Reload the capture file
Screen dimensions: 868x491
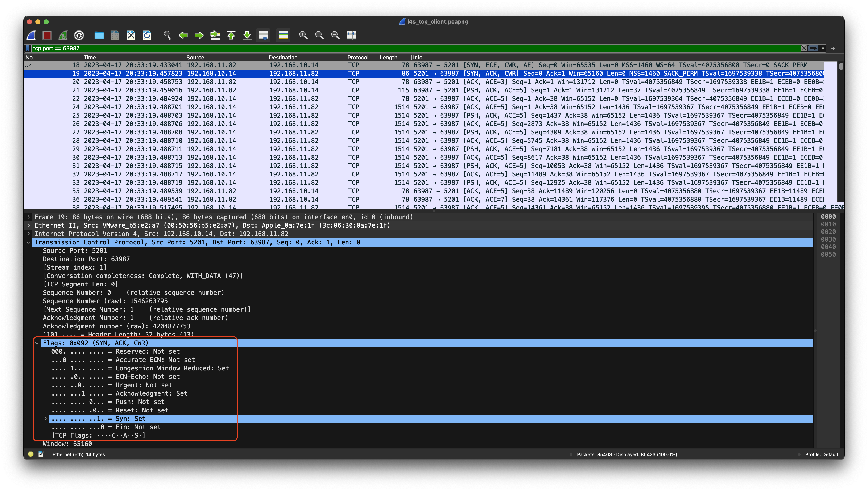[147, 35]
